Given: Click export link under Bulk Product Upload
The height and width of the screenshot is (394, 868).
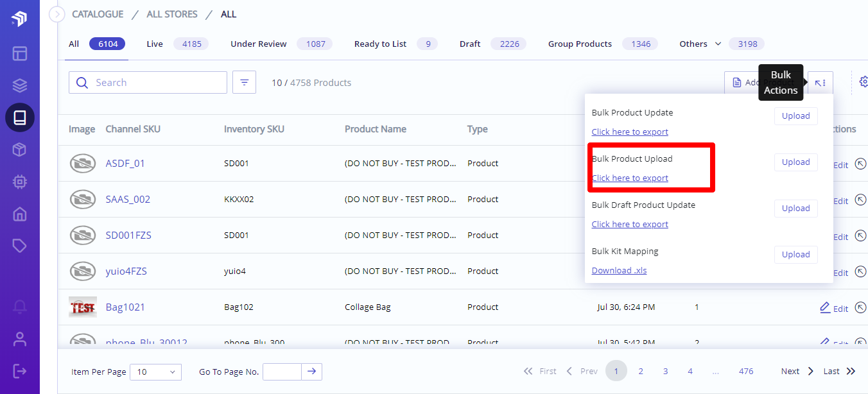Looking at the screenshot, I should tap(630, 178).
